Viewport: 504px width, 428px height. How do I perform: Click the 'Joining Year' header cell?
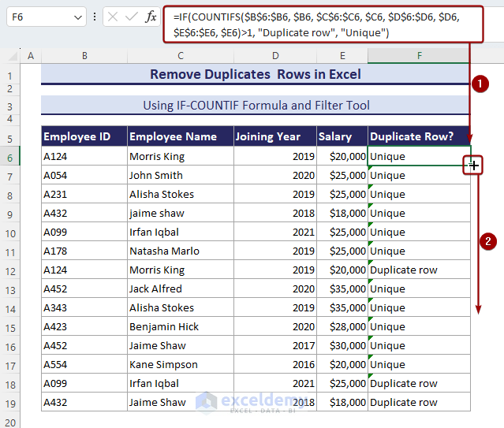click(x=275, y=136)
